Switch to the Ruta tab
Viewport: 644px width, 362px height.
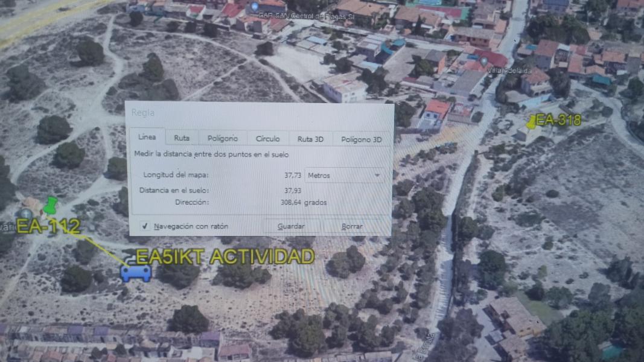coord(182,138)
